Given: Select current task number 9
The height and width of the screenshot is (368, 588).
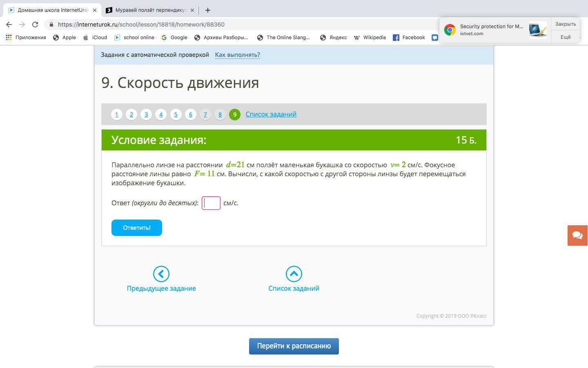Looking at the screenshot, I should click(235, 114).
